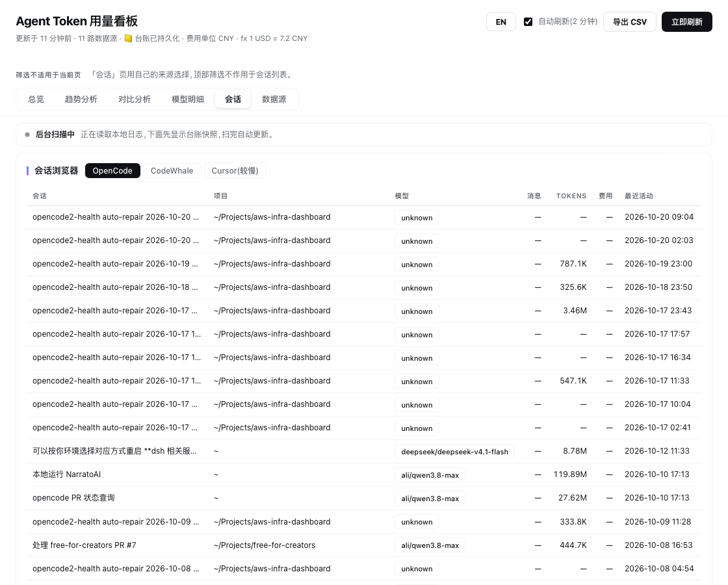Viewport: 728px width, 585px height.
Task: Click the 导出 CSV button
Action: coord(630,22)
